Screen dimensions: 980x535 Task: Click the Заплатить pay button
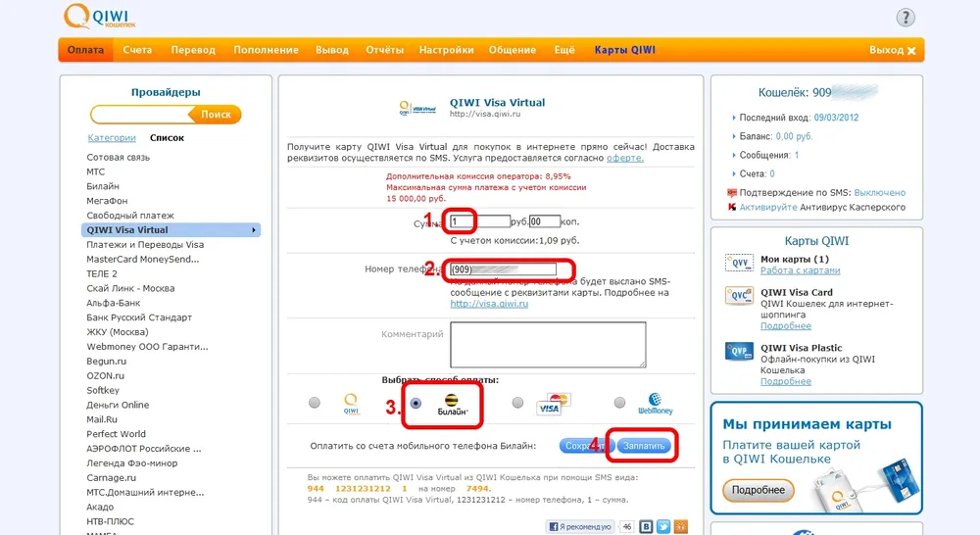tap(644, 446)
